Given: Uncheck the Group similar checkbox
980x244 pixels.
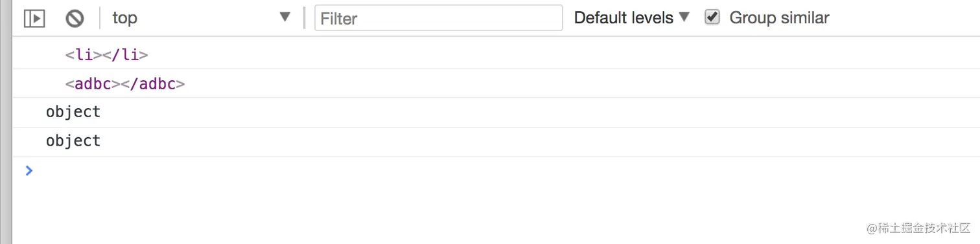Looking at the screenshot, I should click(712, 17).
